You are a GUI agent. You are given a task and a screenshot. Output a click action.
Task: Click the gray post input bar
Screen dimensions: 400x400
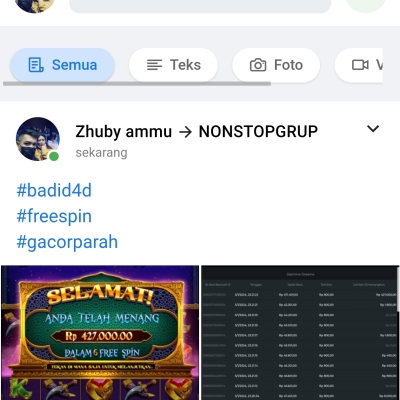[200, 6]
